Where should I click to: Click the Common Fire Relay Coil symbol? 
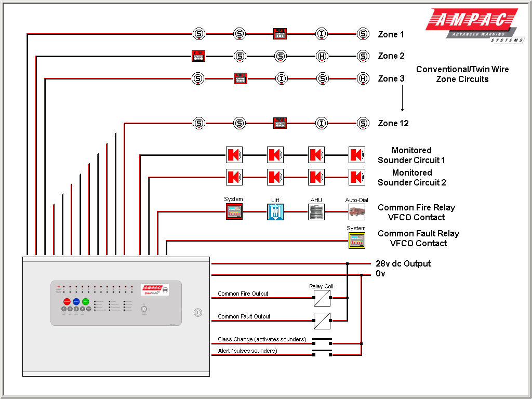[321, 298]
